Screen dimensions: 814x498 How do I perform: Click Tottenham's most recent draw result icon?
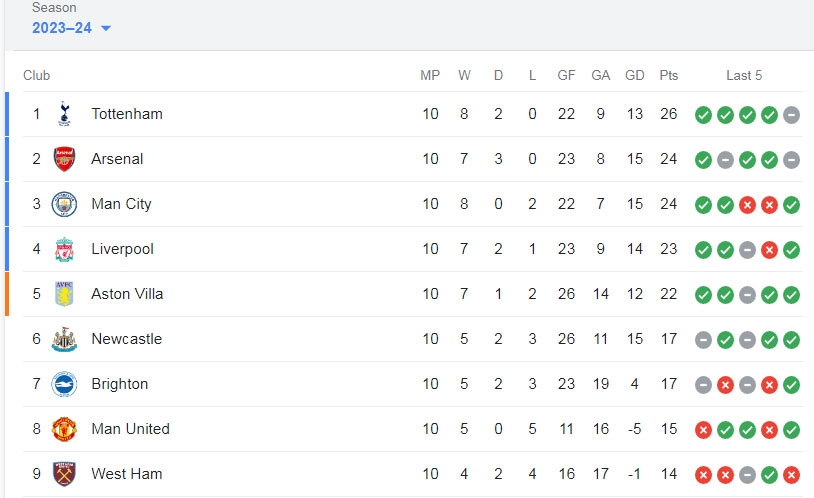791,115
